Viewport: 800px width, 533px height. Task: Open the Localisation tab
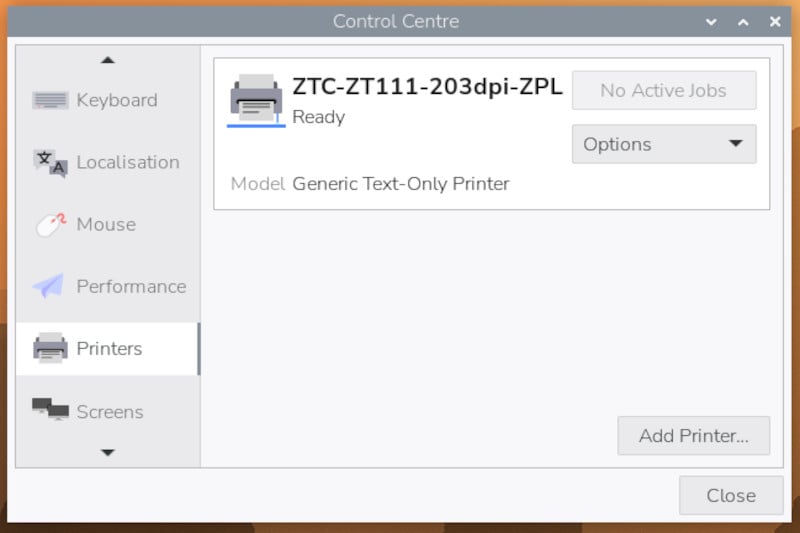click(128, 162)
